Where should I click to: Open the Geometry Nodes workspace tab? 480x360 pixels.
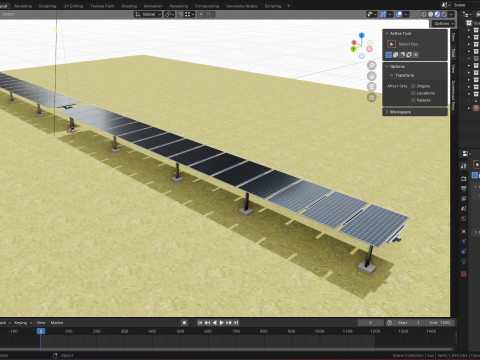(241, 6)
